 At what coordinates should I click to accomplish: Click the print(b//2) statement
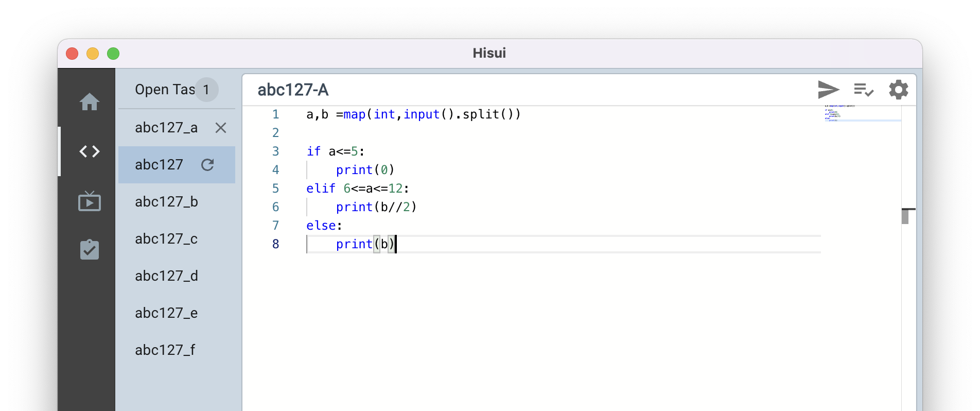(376, 207)
